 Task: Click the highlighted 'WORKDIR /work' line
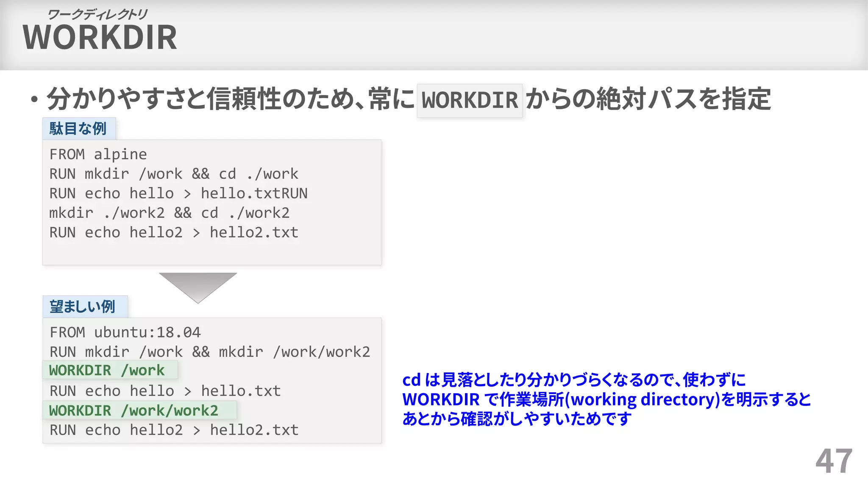click(110, 370)
